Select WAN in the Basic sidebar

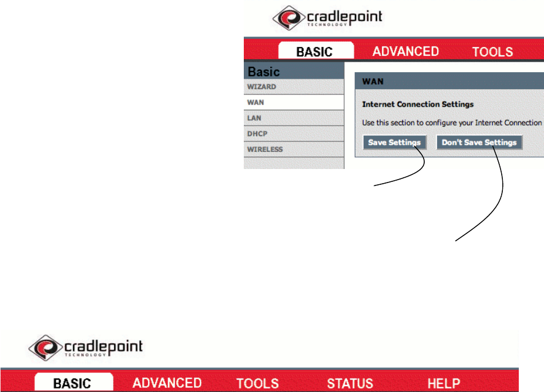(294, 102)
